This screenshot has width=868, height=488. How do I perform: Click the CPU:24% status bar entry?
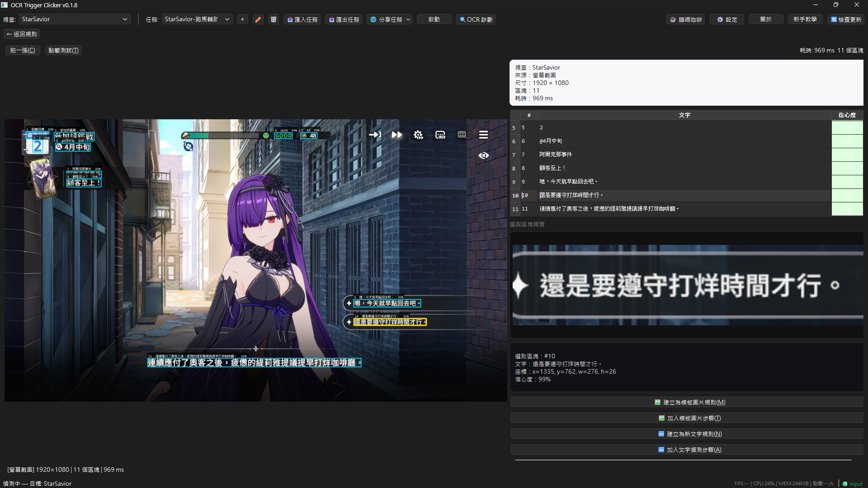point(764,483)
